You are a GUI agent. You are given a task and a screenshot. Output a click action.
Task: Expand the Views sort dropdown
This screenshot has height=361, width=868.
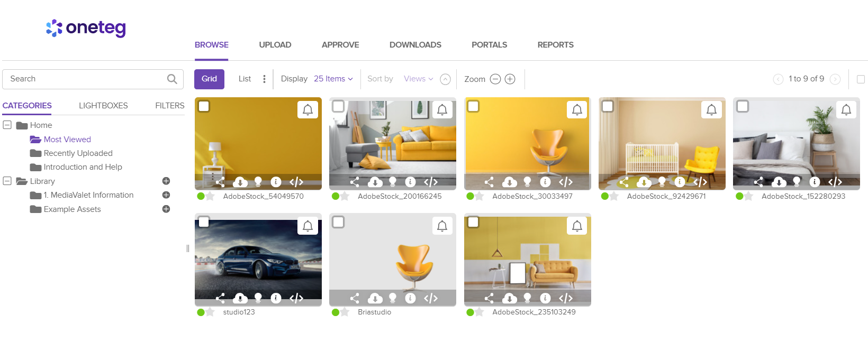(x=418, y=79)
